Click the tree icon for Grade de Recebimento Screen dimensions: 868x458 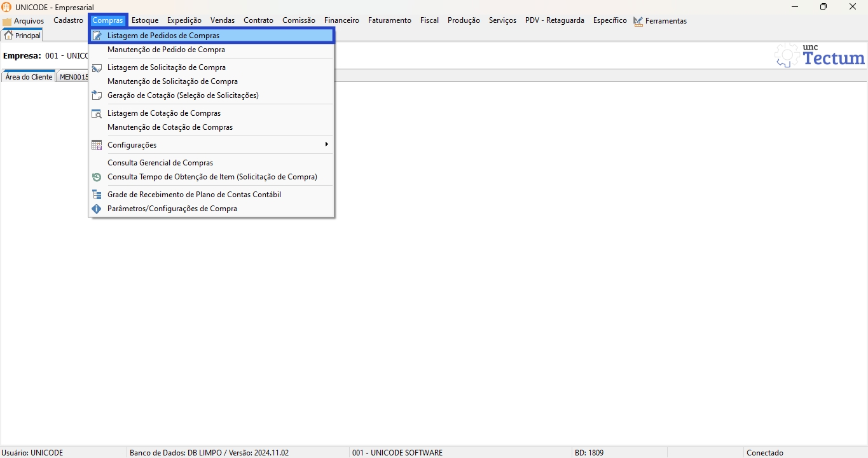click(x=97, y=195)
